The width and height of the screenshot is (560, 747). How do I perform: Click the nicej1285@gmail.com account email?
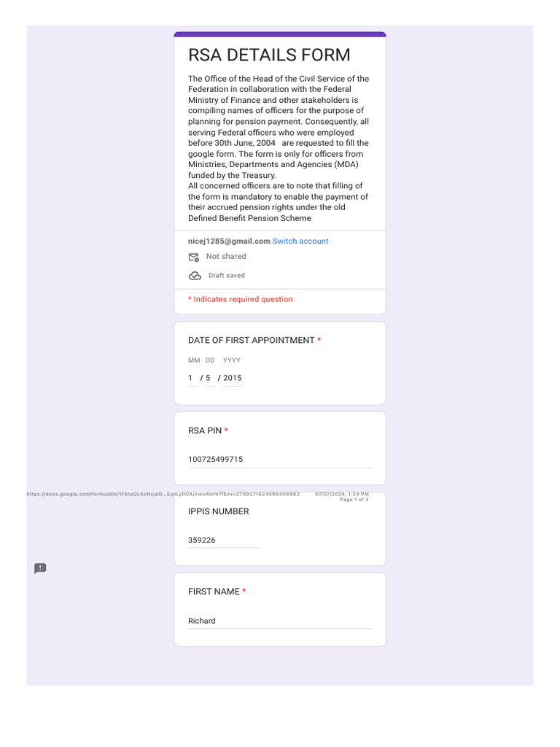pyautogui.click(x=229, y=241)
